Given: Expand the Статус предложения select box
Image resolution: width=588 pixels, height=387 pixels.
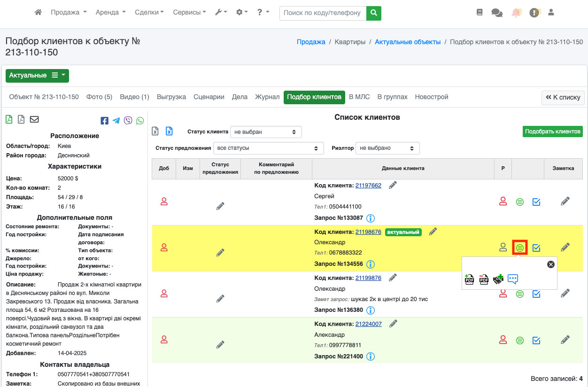Looking at the screenshot, I should [x=268, y=148].
